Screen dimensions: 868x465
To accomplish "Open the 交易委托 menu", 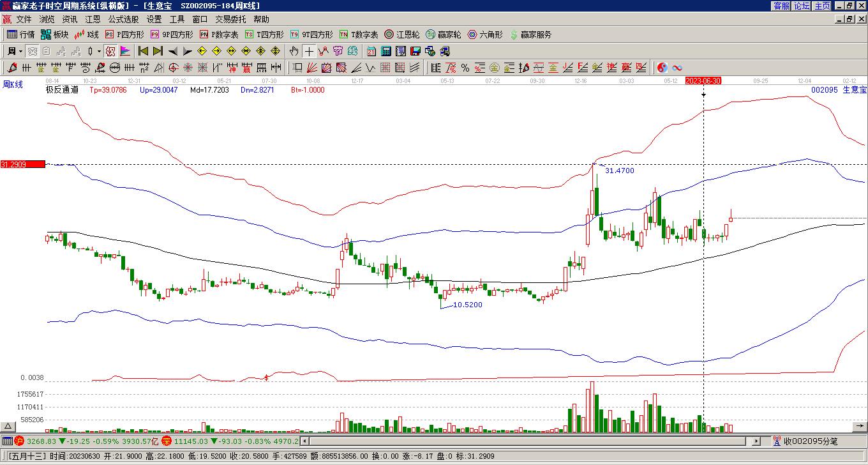I will [x=230, y=19].
